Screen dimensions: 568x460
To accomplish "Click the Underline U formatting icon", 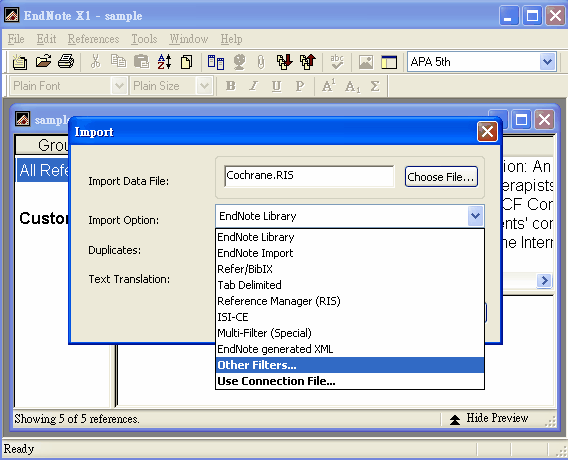I will (276, 86).
